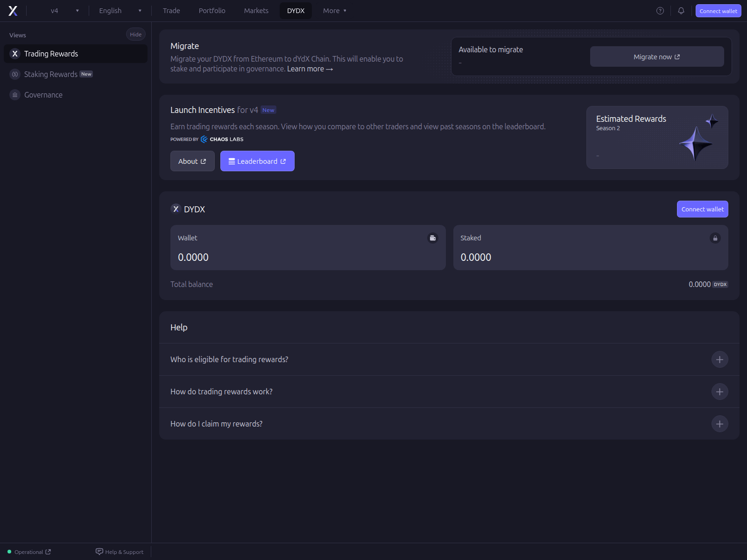Expand 'Who is eligible for trading rewards?'
747x560 pixels.
click(719, 359)
